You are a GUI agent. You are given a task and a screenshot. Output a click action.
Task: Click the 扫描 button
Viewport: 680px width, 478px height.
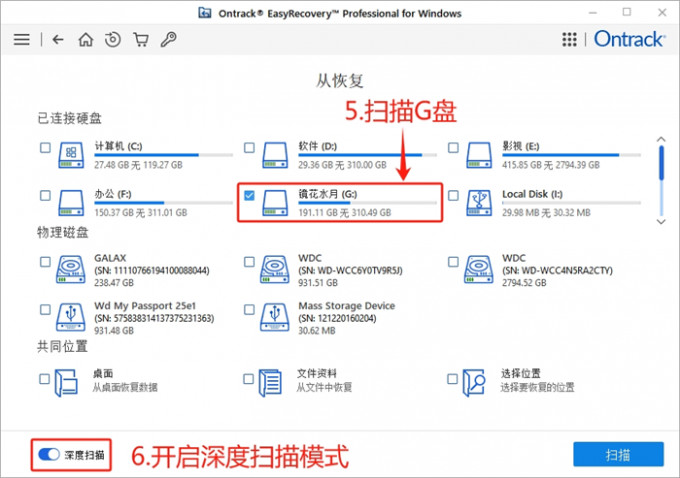pyautogui.click(x=617, y=455)
